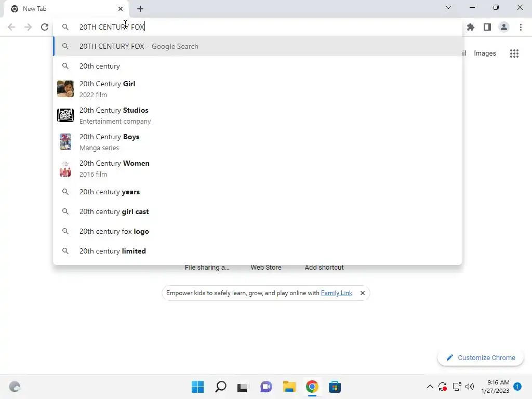Viewport: 532px width, 399px height.
Task: Open the Extensions puzzle icon
Action: (x=471, y=27)
